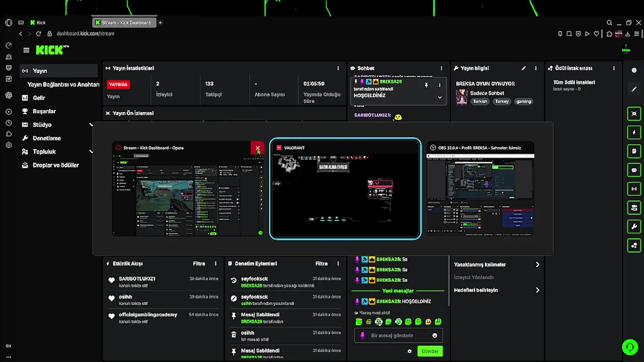Unpin the pinned HOŞGELDİNİZ message

[x=426, y=85]
